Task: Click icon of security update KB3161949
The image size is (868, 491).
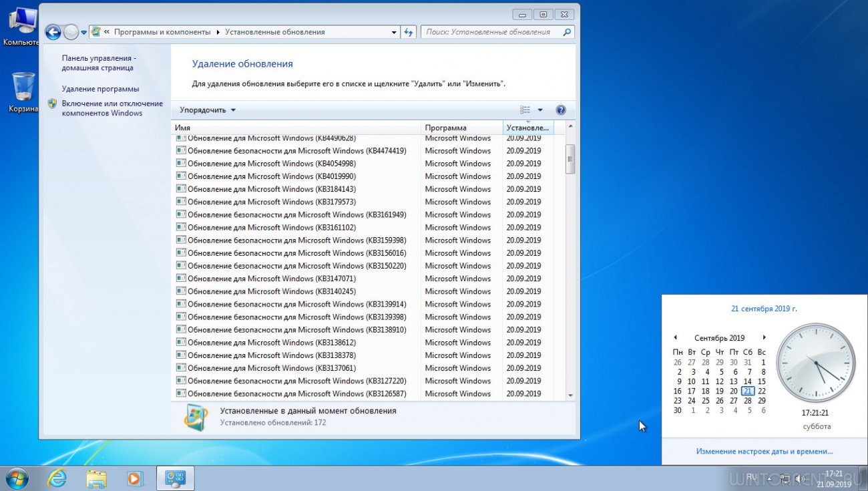Action: point(181,214)
